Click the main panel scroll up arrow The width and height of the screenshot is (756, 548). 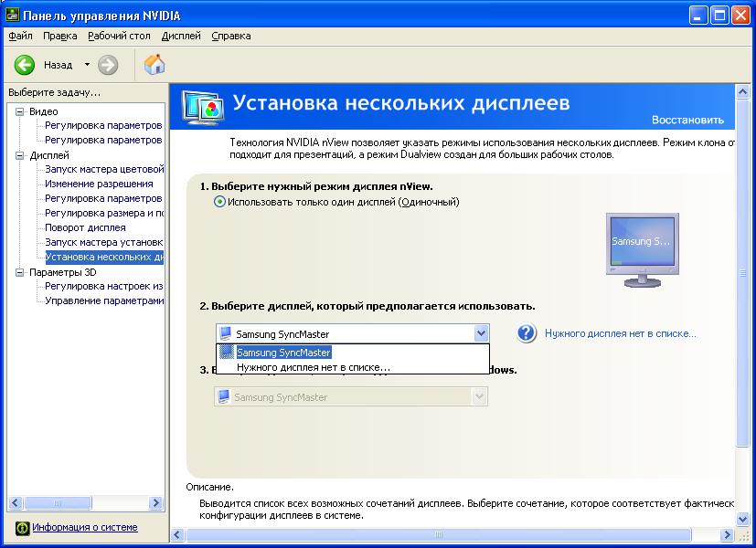coord(742,91)
